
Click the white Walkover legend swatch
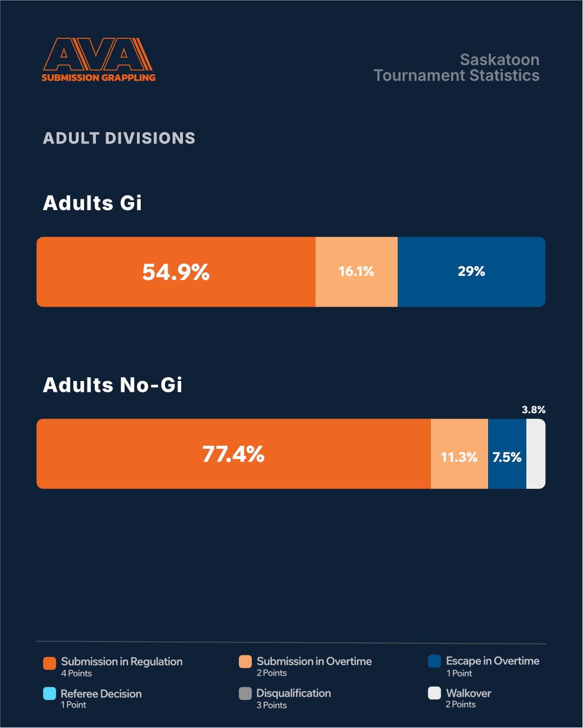click(x=435, y=693)
